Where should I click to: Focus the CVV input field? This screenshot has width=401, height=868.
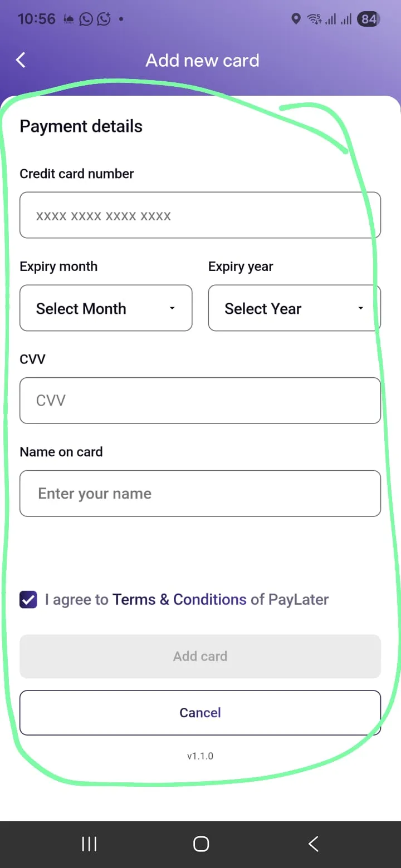coord(200,401)
